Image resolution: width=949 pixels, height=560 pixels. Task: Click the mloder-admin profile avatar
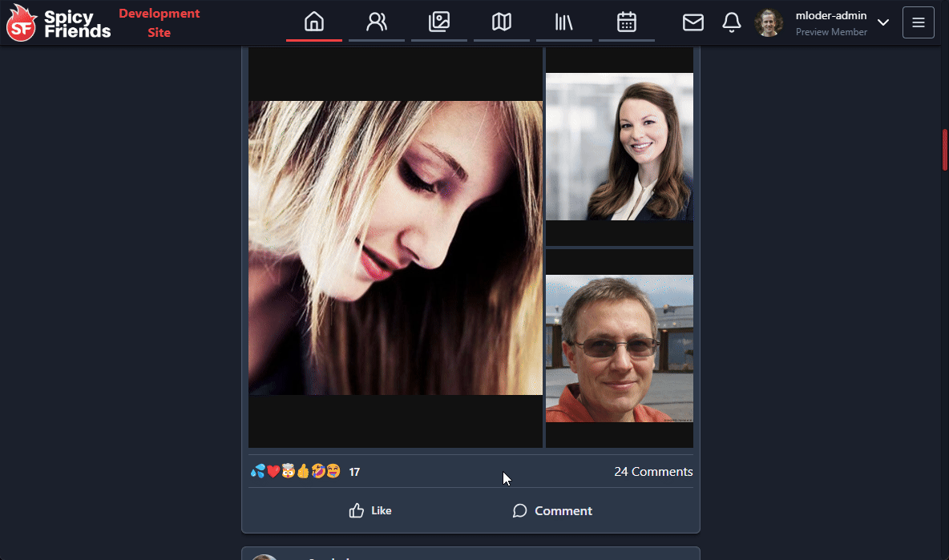(769, 22)
